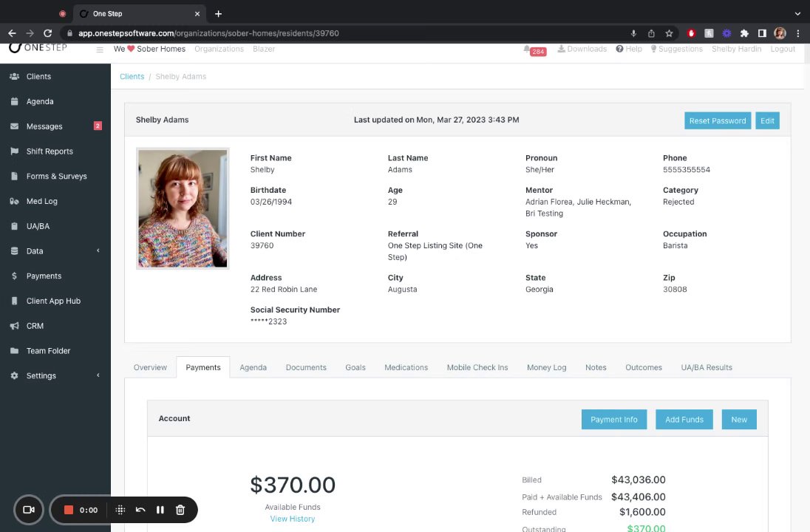Screen dimensions: 810x532
Task: Click Shelby Adams profile photo
Action: (x=183, y=208)
